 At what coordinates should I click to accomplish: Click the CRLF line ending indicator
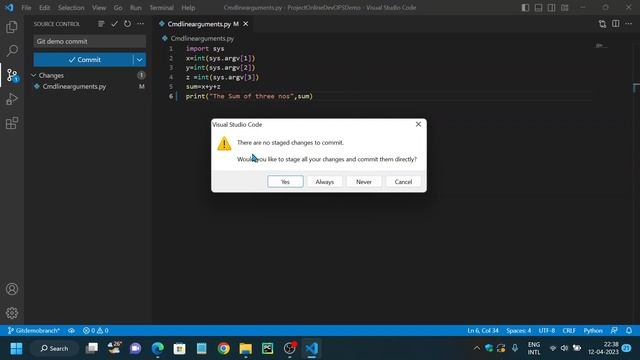[x=569, y=331]
